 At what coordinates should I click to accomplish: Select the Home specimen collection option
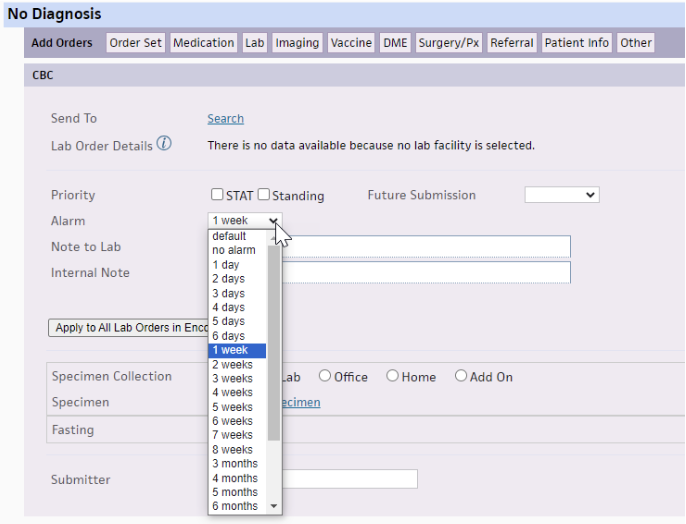(x=392, y=376)
